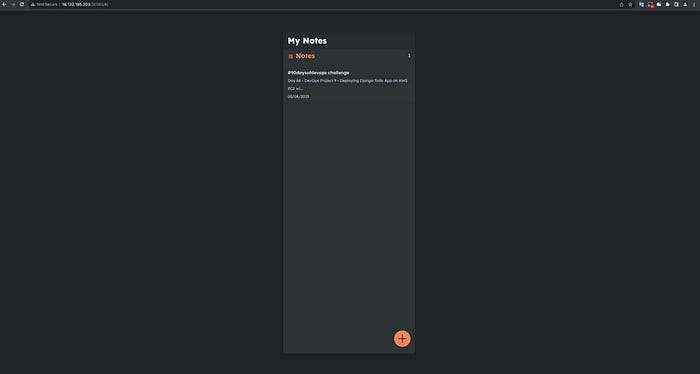Open the browser three-dot menu
The width and height of the screenshot is (700, 374).
pos(694,4)
